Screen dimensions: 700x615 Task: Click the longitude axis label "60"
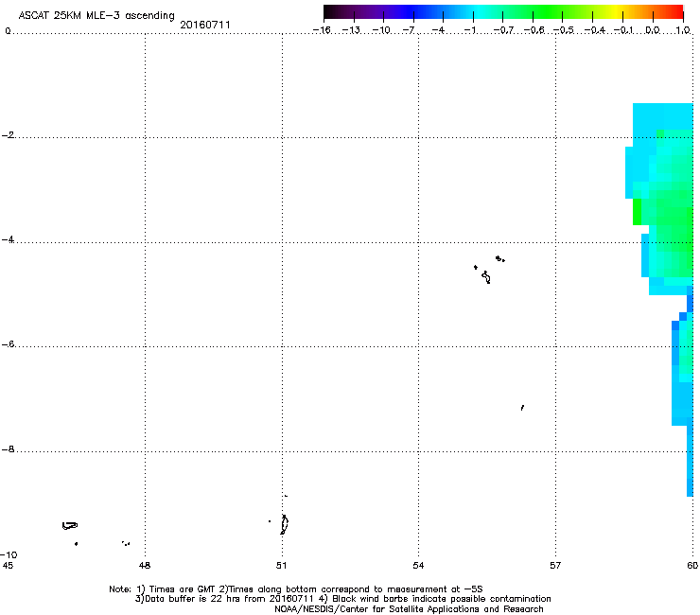tap(692, 566)
